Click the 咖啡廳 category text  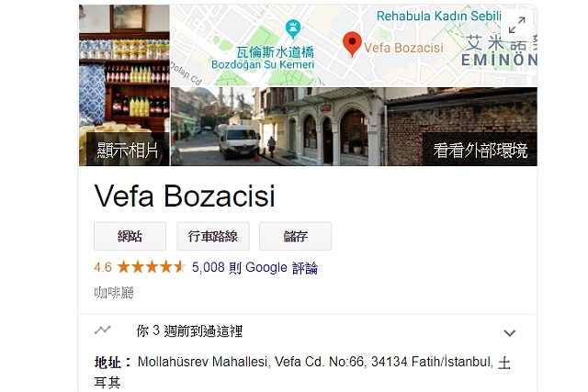coord(114,292)
